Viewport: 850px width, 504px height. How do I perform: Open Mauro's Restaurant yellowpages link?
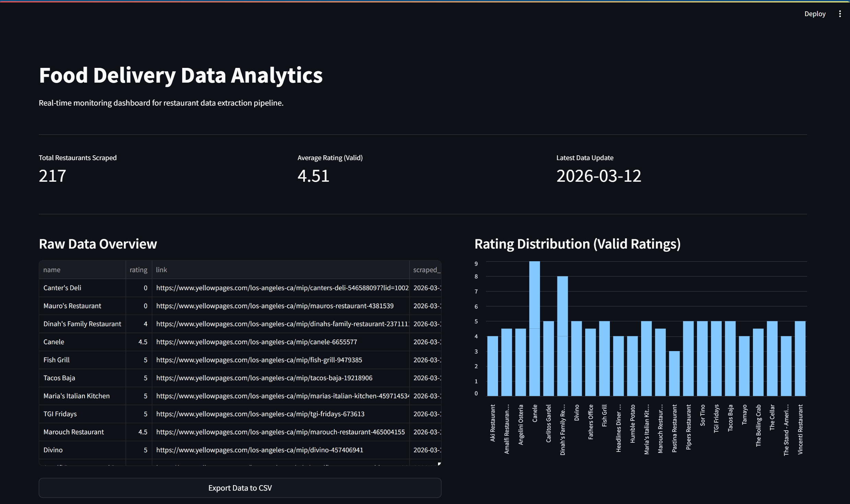click(274, 306)
